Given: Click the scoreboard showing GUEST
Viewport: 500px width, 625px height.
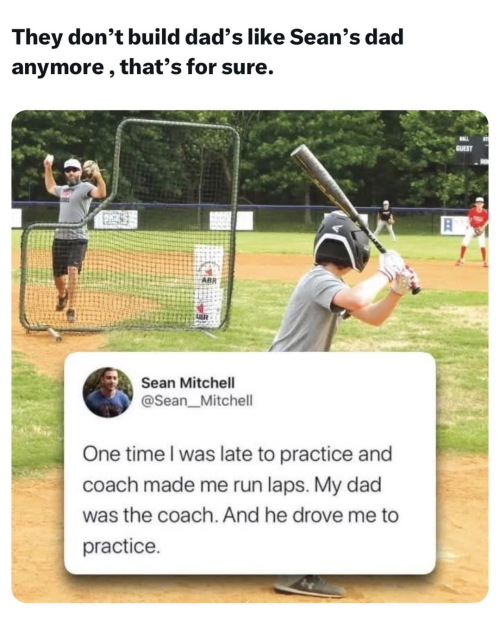Looking at the screenshot, I should (472, 150).
